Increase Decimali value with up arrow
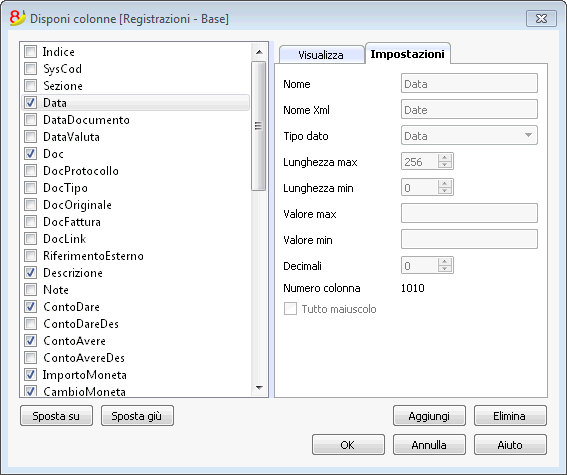The image size is (567, 475). (x=445, y=262)
